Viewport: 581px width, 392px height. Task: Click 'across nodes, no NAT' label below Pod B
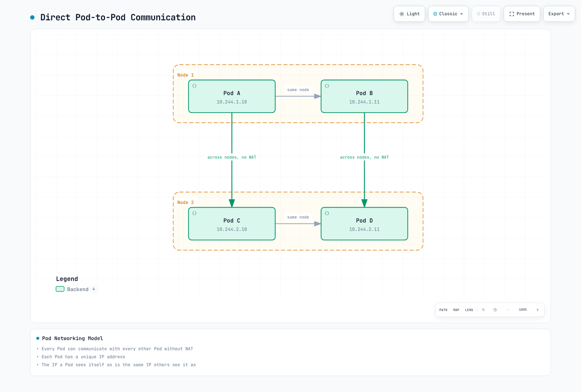[364, 157]
